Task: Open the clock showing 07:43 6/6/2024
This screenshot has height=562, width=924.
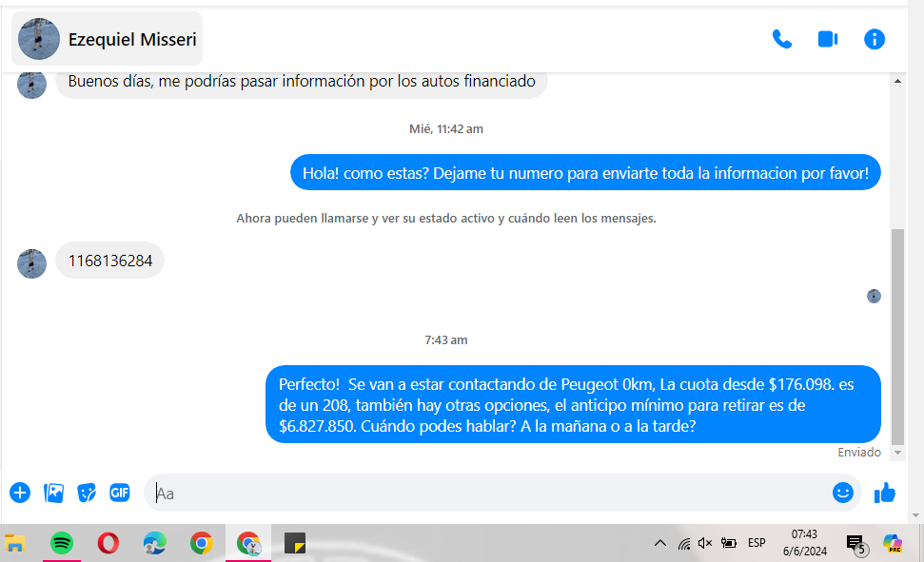Action: (804, 543)
